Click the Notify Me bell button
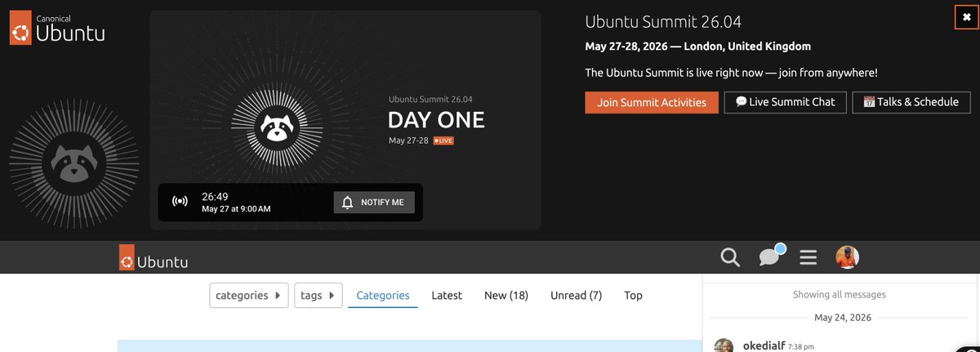The height and width of the screenshot is (352, 980). [374, 202]
